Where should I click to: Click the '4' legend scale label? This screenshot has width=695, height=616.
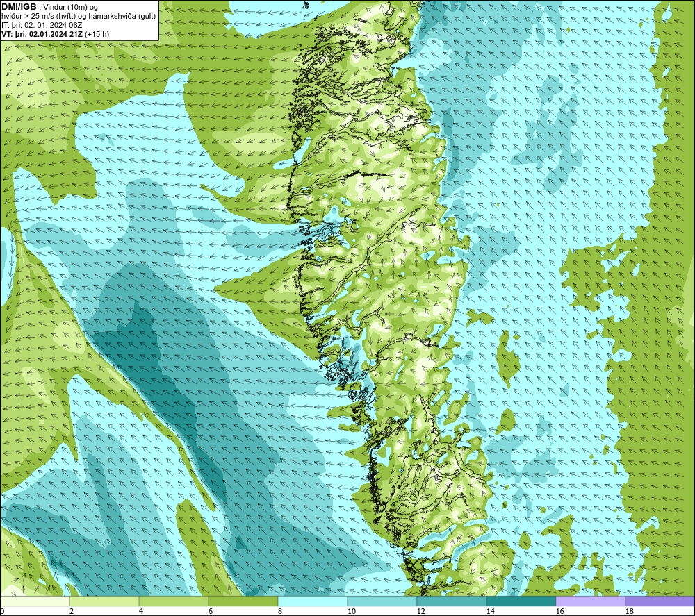coord(141,611)
